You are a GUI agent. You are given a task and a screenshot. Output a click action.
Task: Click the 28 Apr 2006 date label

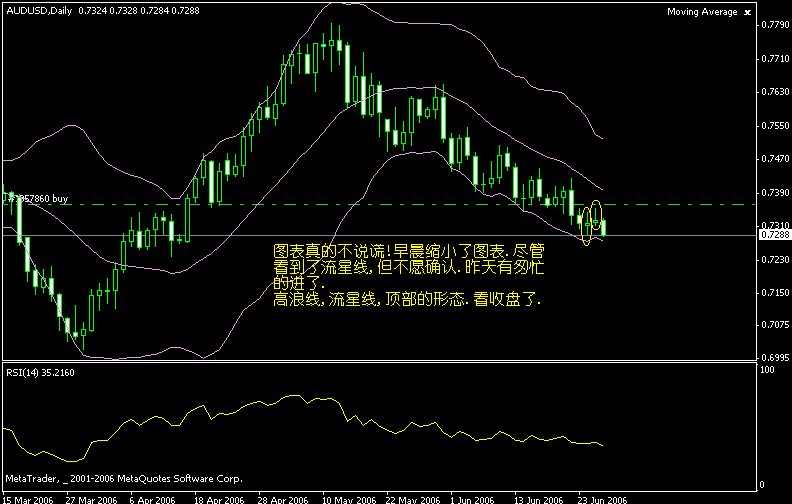(x=283, y=499)
